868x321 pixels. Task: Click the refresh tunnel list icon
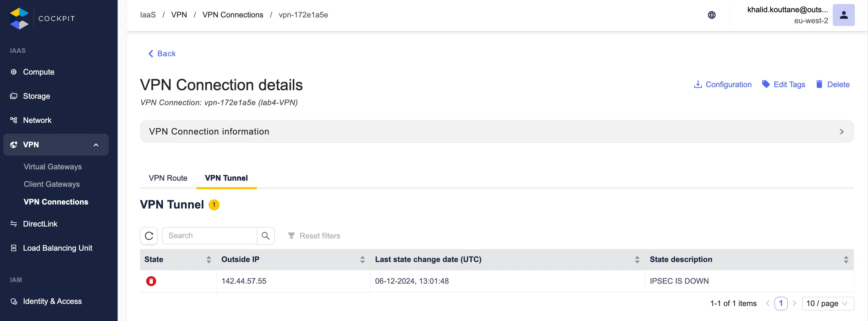coord(149,236)
